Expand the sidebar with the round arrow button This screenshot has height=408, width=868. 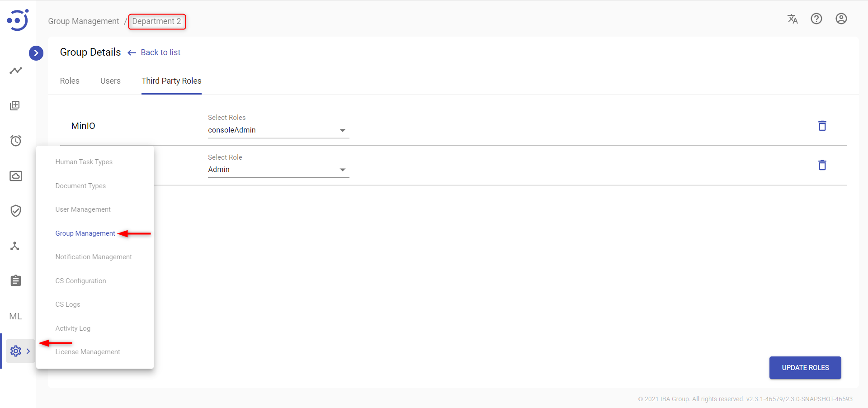click(x=36, y=53)
